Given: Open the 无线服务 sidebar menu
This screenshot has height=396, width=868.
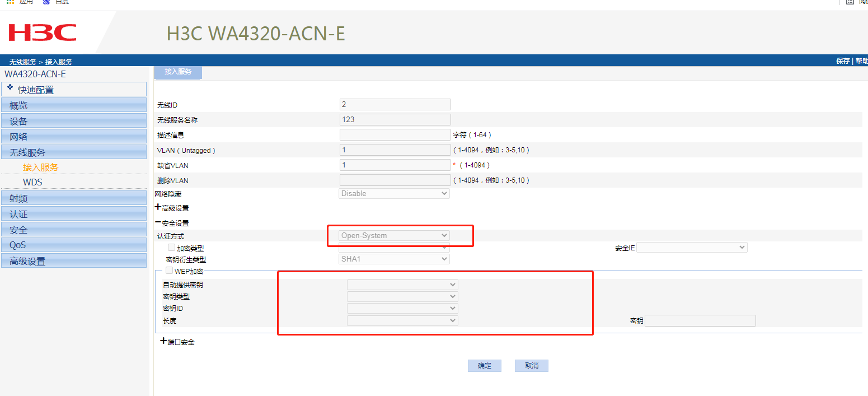Looking at the screenshot, I should 74,152.
